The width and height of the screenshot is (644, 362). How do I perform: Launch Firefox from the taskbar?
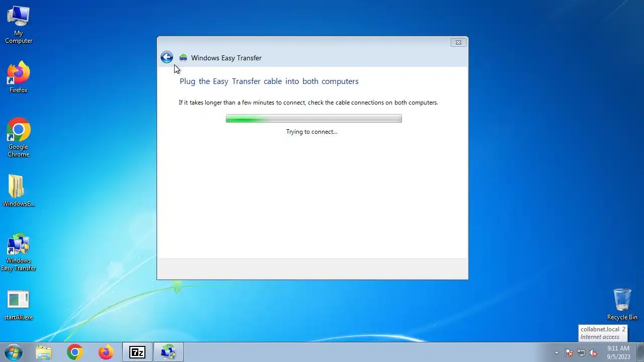pos(106,352)
